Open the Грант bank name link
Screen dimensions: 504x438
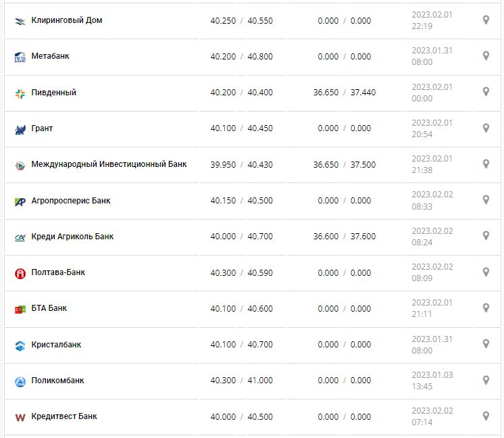pos(42,128)
